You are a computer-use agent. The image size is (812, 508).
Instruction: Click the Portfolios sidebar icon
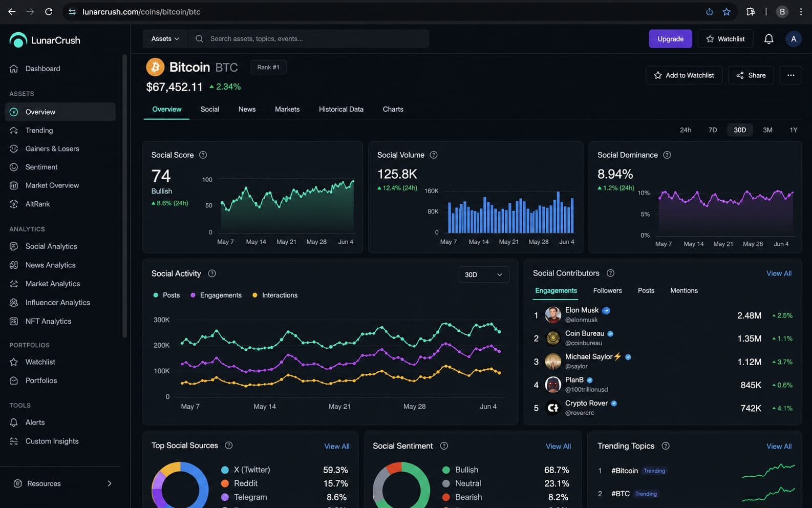[14, 380]
